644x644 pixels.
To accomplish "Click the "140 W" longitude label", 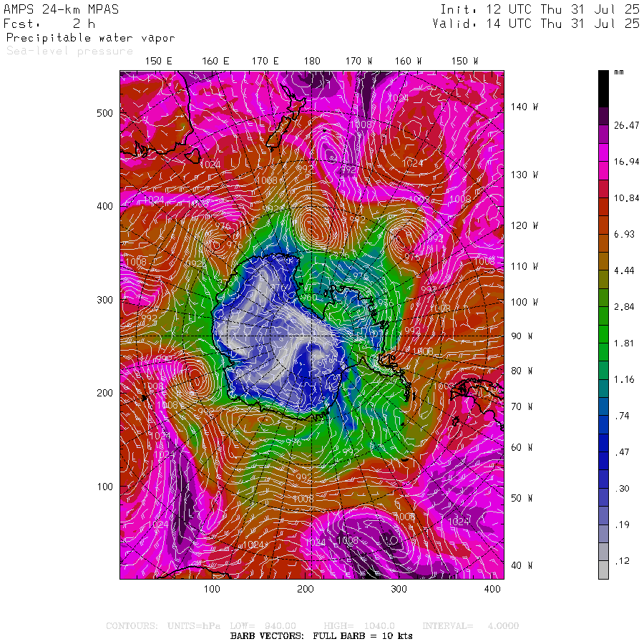I will [525, 107].
